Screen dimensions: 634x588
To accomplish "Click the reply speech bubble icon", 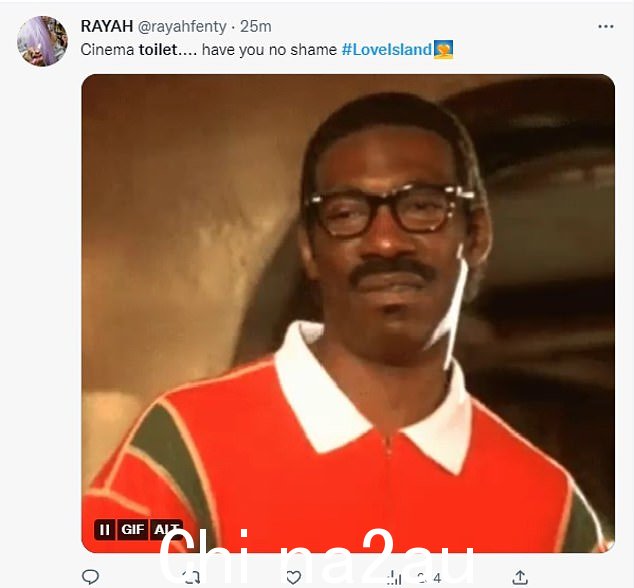I will (90, 577).
